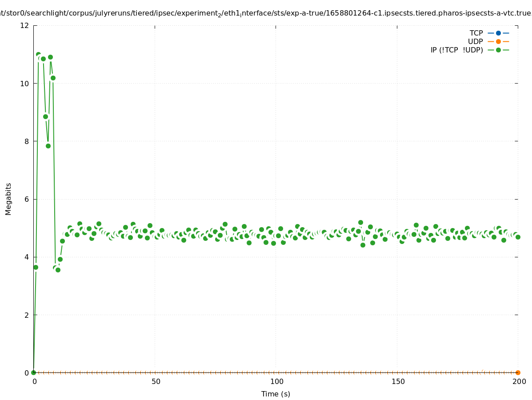Image resolution: width=532 pixels, height=400 pixels.
Task: Click the 50 tick label on x-axis
Action: 156,381
